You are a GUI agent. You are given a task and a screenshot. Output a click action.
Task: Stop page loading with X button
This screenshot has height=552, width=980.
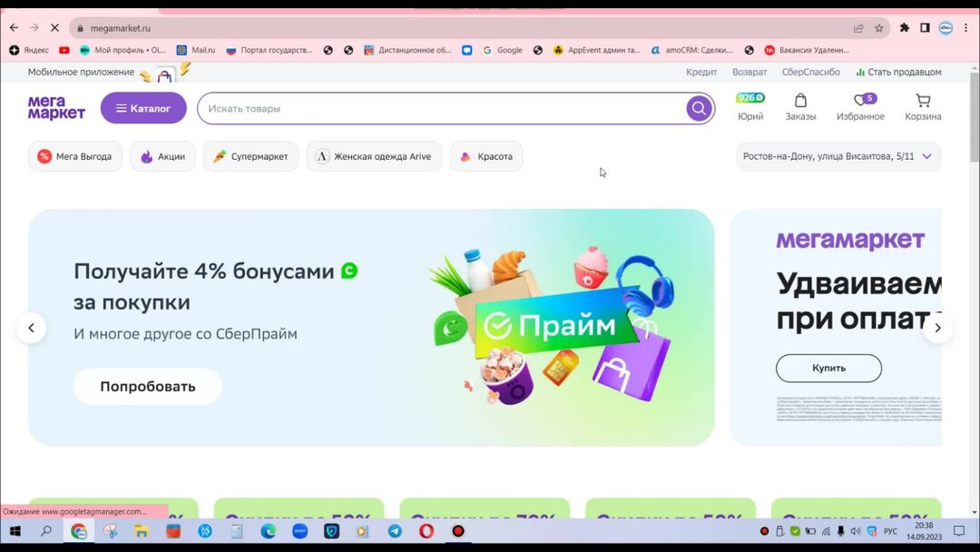(54, 27)
